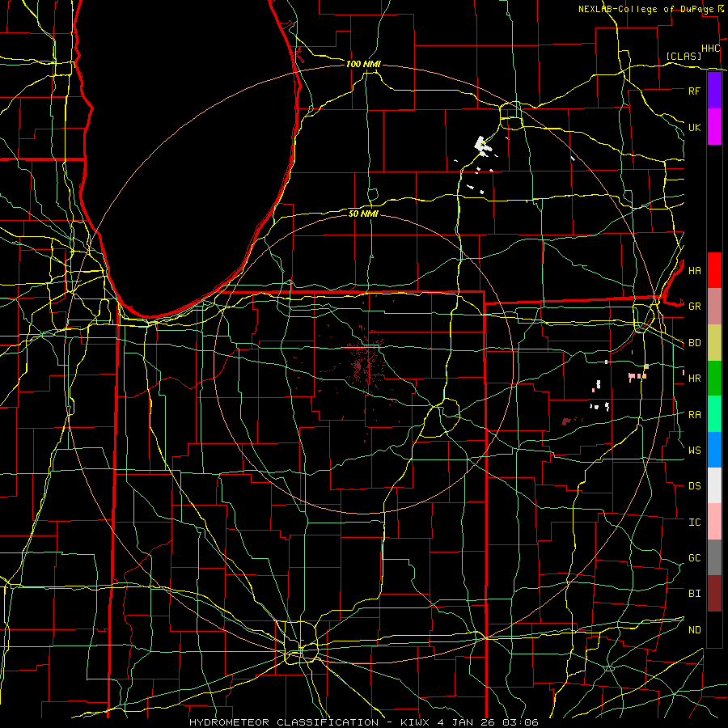Click the blue WS legend swatch
This screenshot has height=728, width=728.
pos(714,450)
